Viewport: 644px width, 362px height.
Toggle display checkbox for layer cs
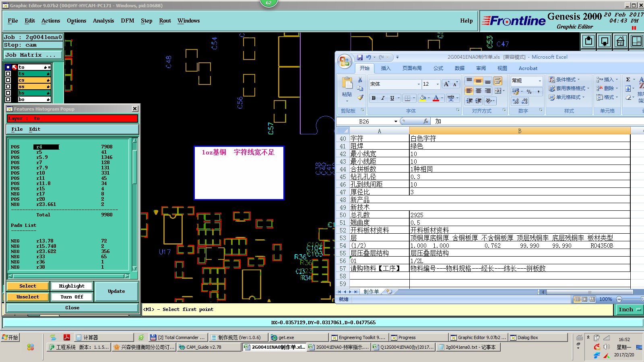(8, 80)
